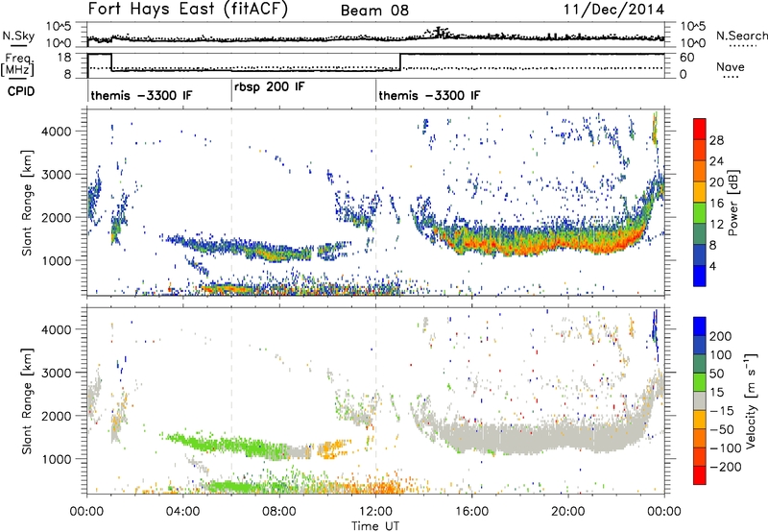The width and height of the screenshot is (768, 532).
Task: Click 'Slant Range [km]' label of velocity panel
Action: point(27,400)
